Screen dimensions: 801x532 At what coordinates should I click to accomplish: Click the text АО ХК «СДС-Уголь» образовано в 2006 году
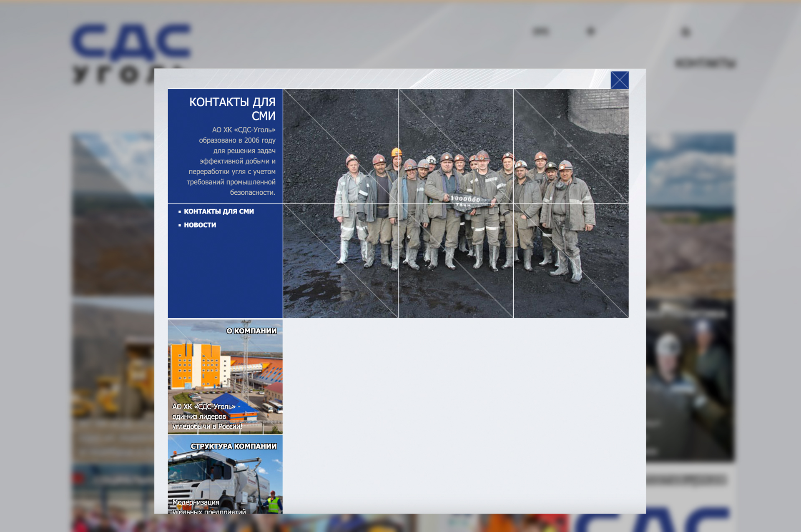(237, 135)
